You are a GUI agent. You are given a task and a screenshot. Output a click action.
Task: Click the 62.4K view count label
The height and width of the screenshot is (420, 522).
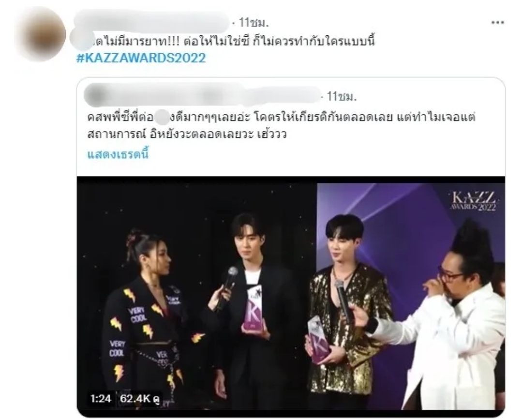pos(139,398)
